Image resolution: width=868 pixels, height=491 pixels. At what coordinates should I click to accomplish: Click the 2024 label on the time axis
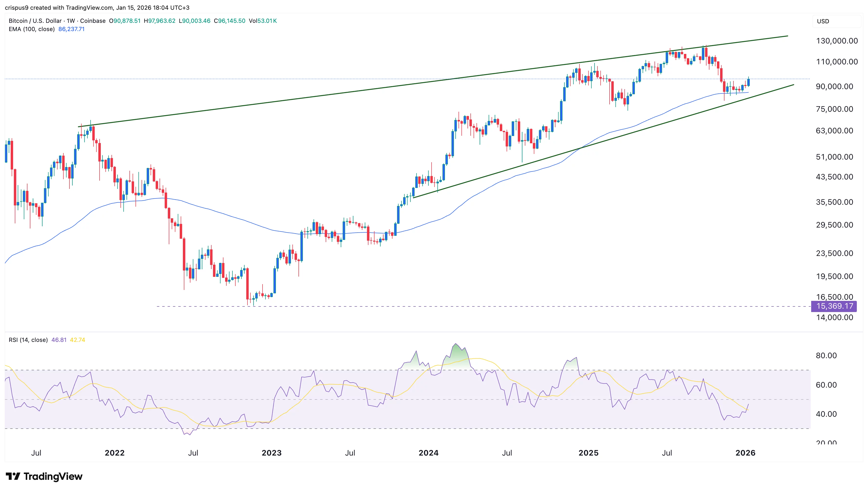428,453
